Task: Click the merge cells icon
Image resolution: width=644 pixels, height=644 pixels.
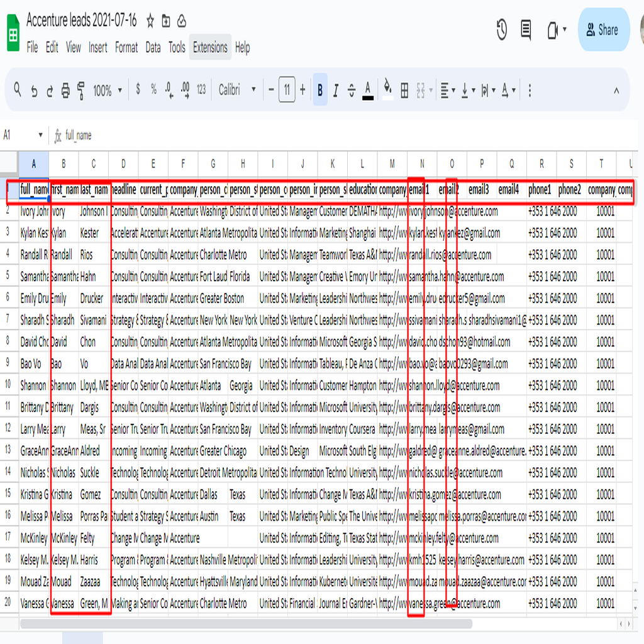Action: pos(421,91)
